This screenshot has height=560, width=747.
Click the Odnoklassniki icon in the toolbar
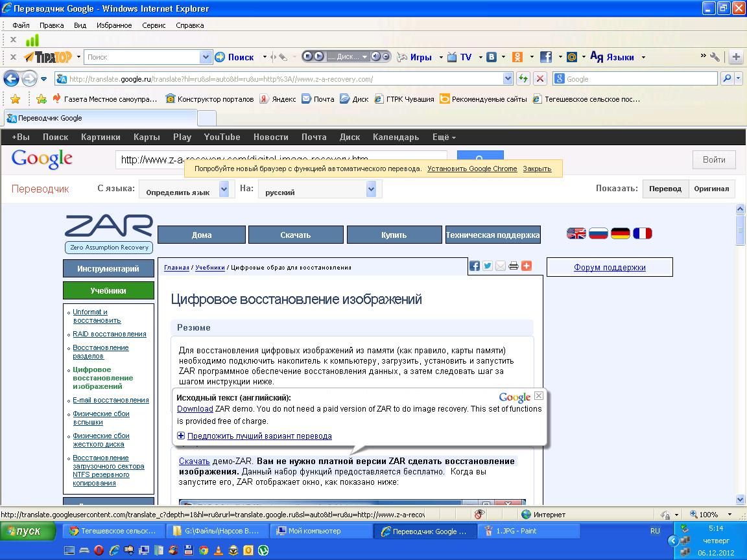pyautogui.click(x=517, y=57)
